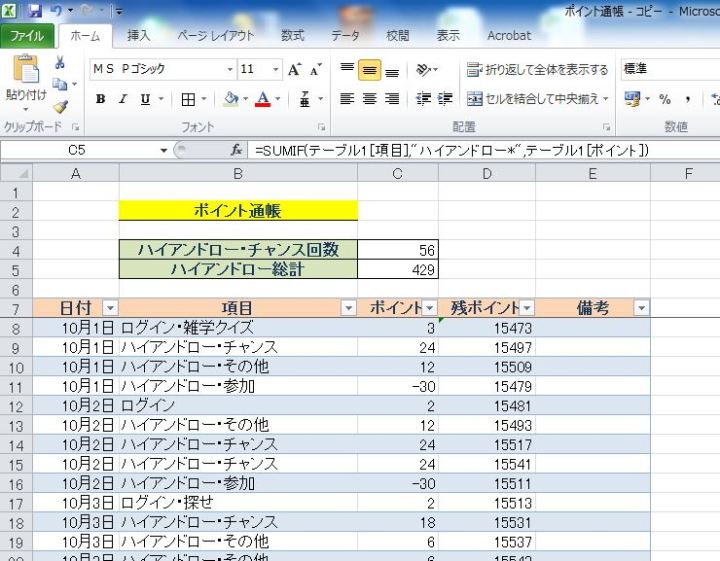Toggle bold formatting
720x561 pixels.
[x=100, y=99]
